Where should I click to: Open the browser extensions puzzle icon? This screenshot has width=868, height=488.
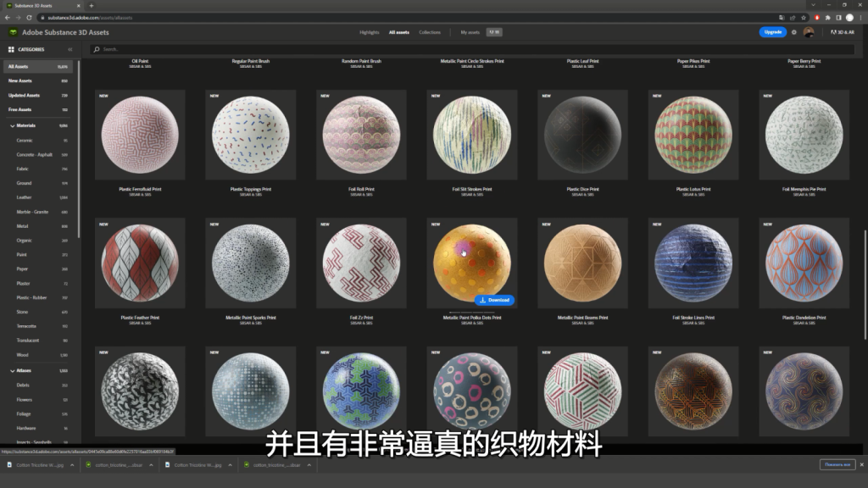point(827,18)
